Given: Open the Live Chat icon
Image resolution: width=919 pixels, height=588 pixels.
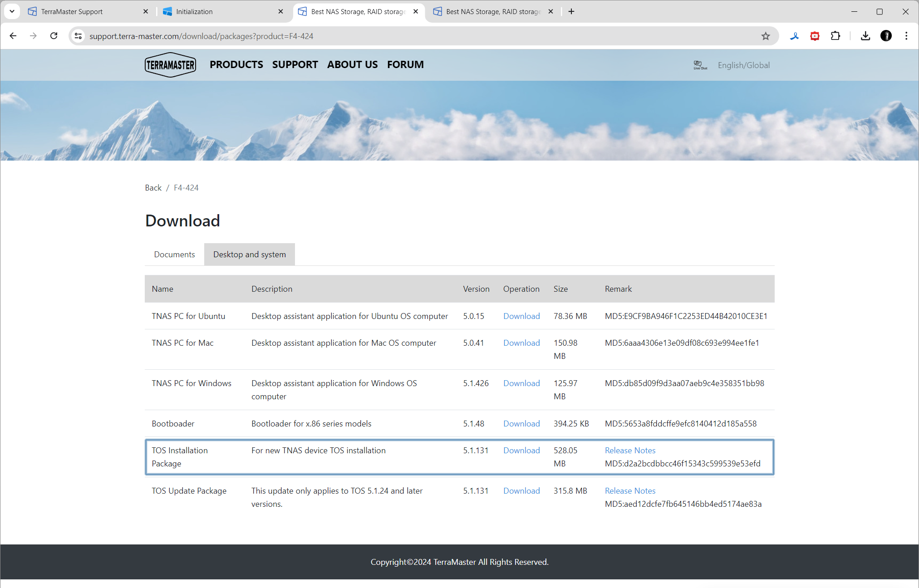Looking at the screenshot, I should (x=700, y=65).
